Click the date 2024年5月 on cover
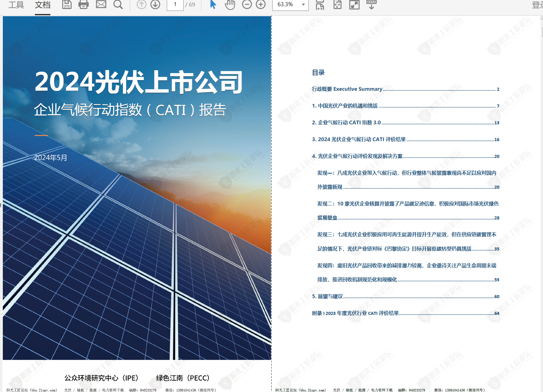The width and height of the screenshot is (543, 392). coord(51,158)
